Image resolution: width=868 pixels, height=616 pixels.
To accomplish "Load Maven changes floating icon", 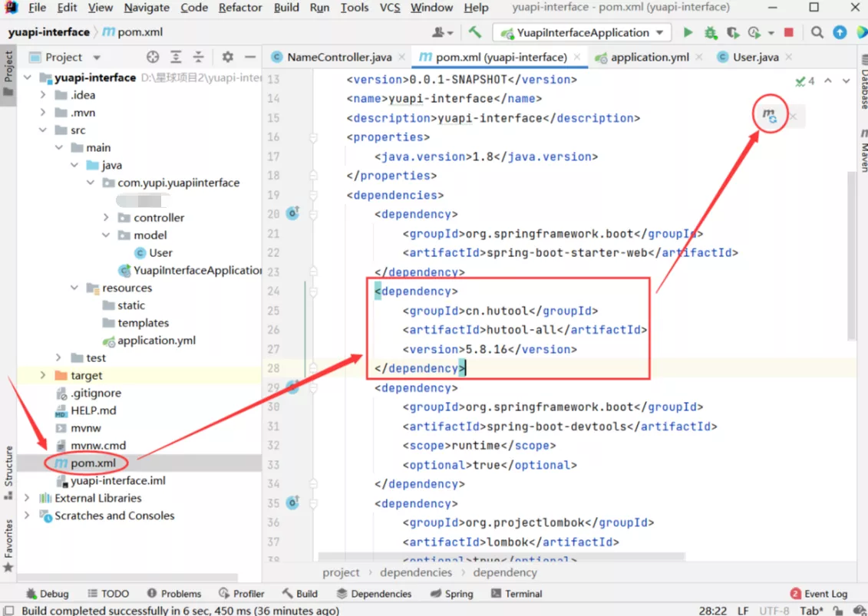I will [x=770, y=116].
